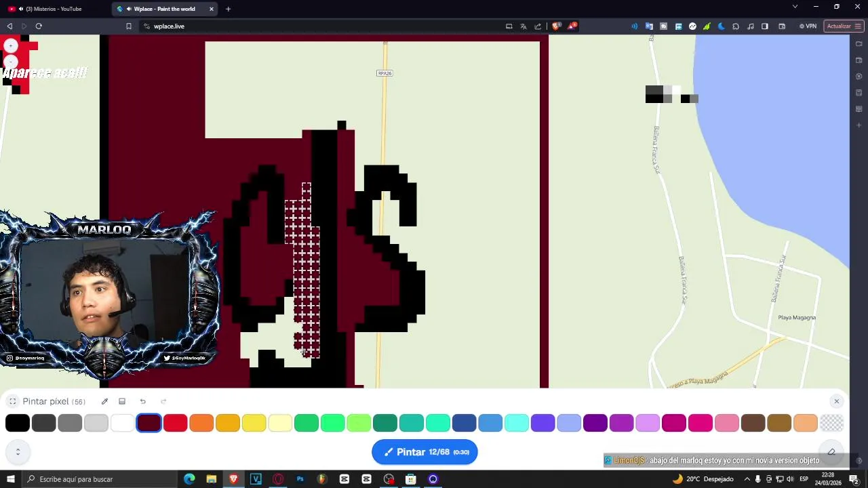
Task: Select the transparent checkered swatch
Action: coord(831,423)
